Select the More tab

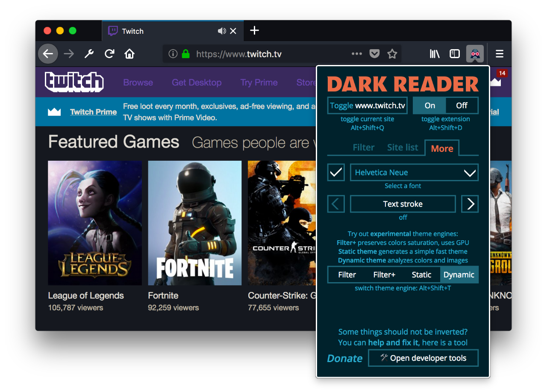[442, 148]
